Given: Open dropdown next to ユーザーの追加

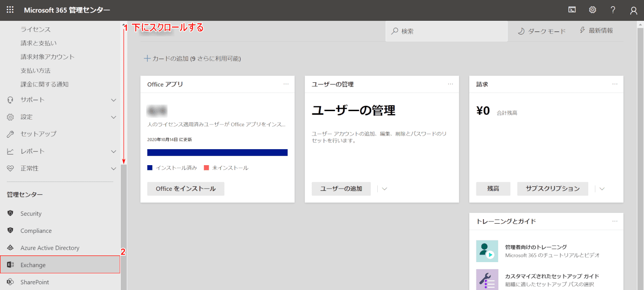Looking at the screenshot, I should (x=384, y=189).
